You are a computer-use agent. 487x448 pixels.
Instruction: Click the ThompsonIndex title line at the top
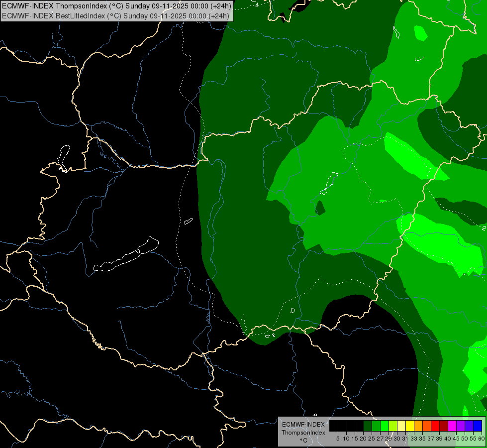click(x=116, y=5)
